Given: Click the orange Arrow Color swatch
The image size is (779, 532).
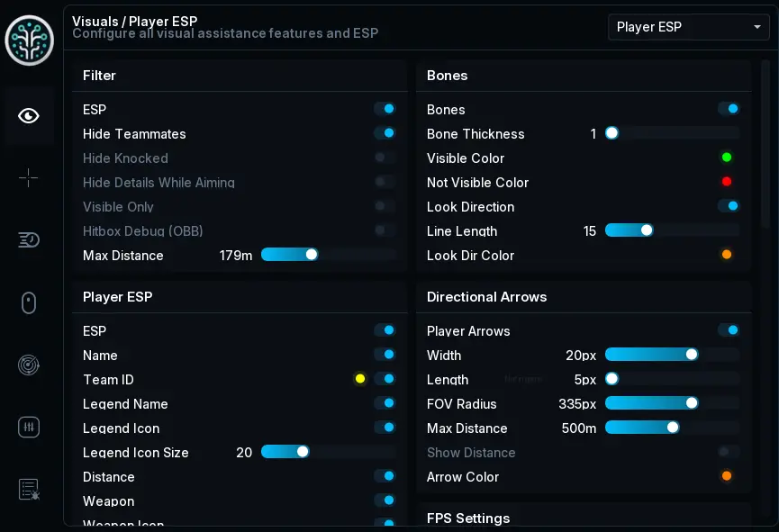Looking at the screenshot, I should coord(727,476).
